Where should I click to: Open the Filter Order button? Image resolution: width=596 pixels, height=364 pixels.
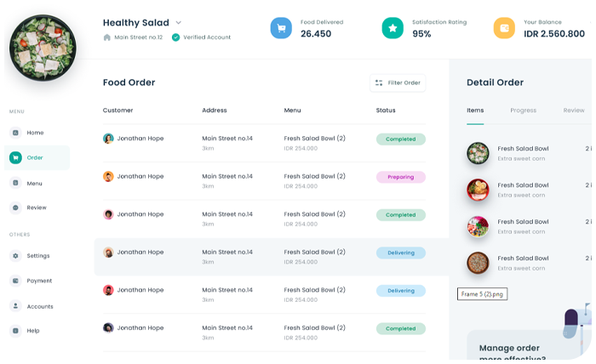pyautogui.click(x=398, y=82)
